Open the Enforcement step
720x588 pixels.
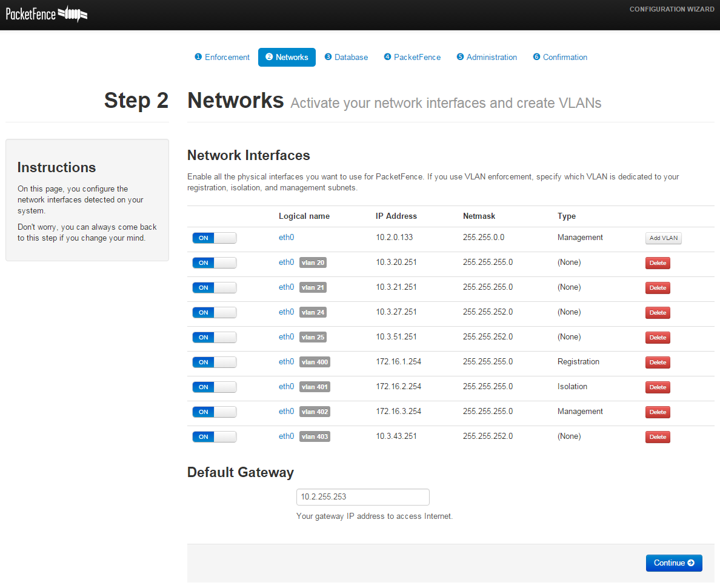click(x=222, y=57)
